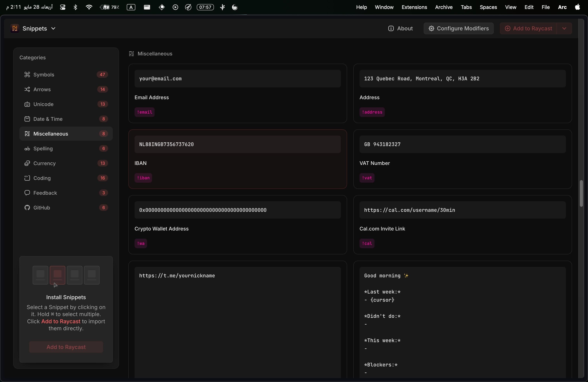Click the About button

(400, 28)
